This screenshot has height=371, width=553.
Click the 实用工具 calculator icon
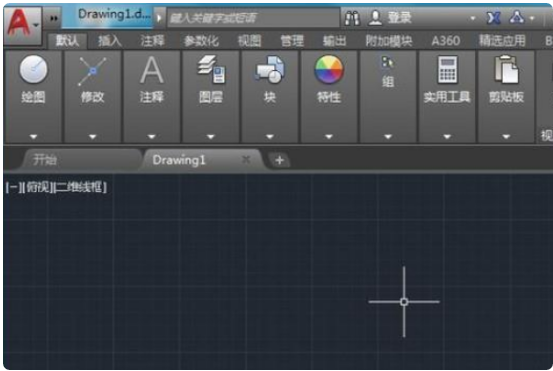448,69
